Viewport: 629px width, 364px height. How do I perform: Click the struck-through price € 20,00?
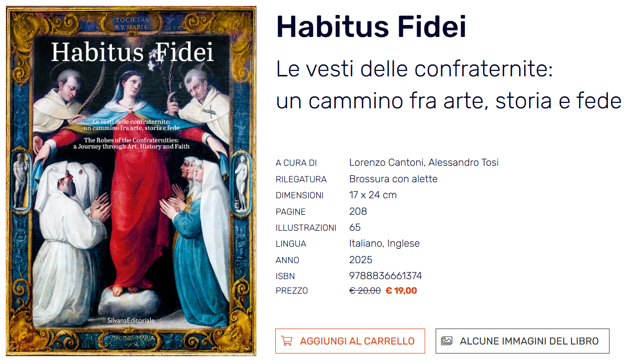click(365, 291)
